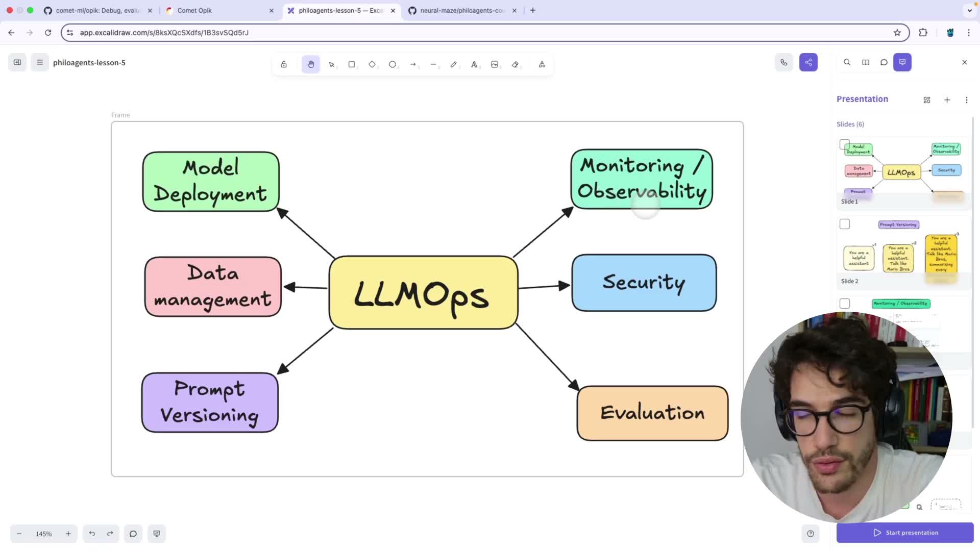Expand browser tab search dropdown
Viewport: 980px width, 551px height.
tap(969, 10)
